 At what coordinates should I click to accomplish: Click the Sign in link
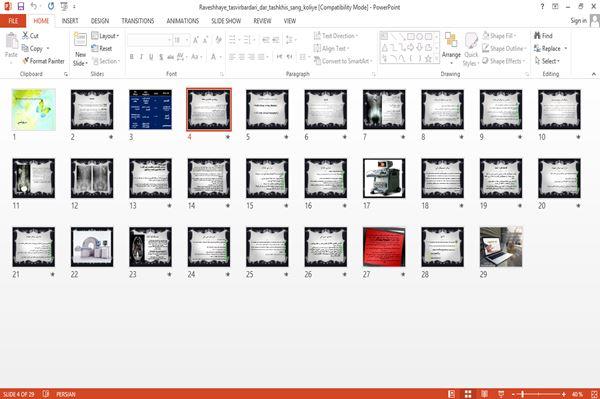[x=578, y=21]
